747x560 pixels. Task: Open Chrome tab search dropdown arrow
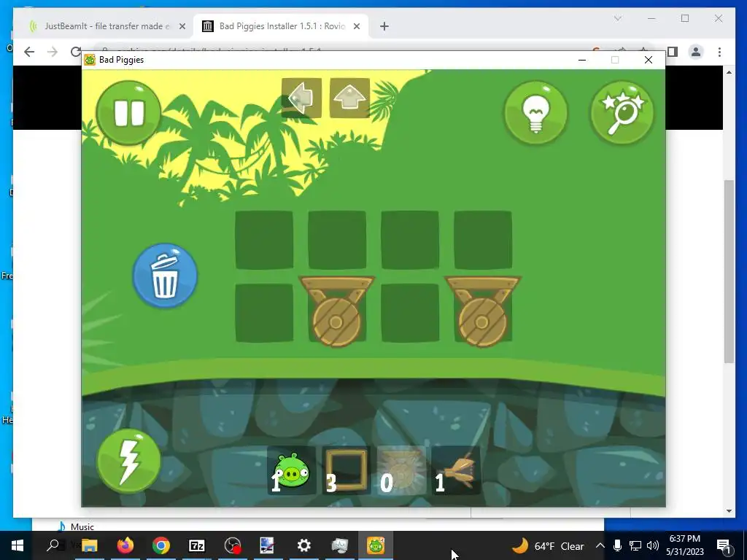click(x=618, y=18)
